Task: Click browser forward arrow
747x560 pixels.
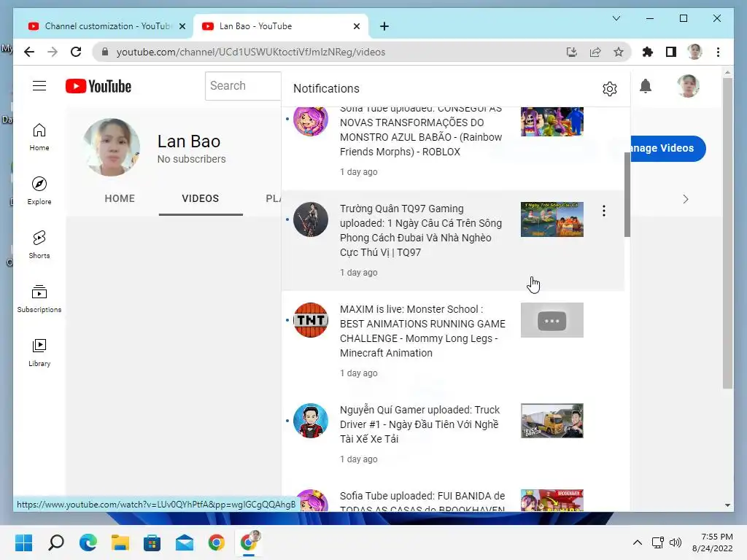Action: coord(53,52)
